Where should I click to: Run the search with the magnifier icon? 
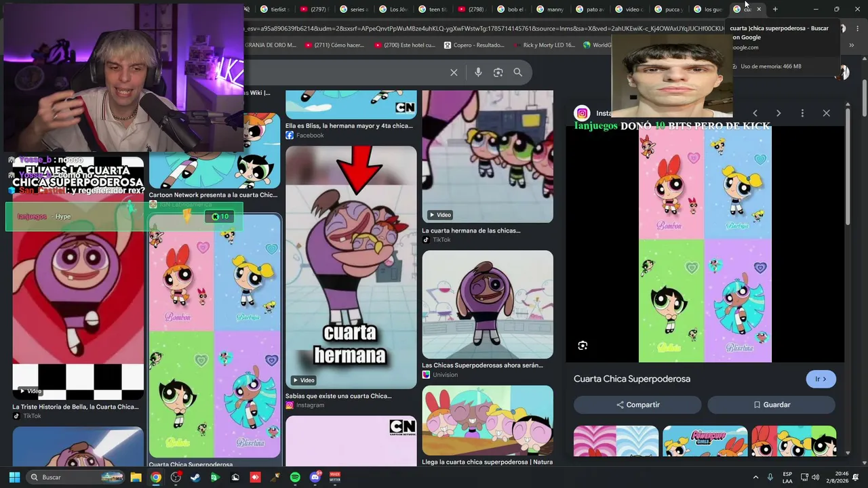click(518, 73)
